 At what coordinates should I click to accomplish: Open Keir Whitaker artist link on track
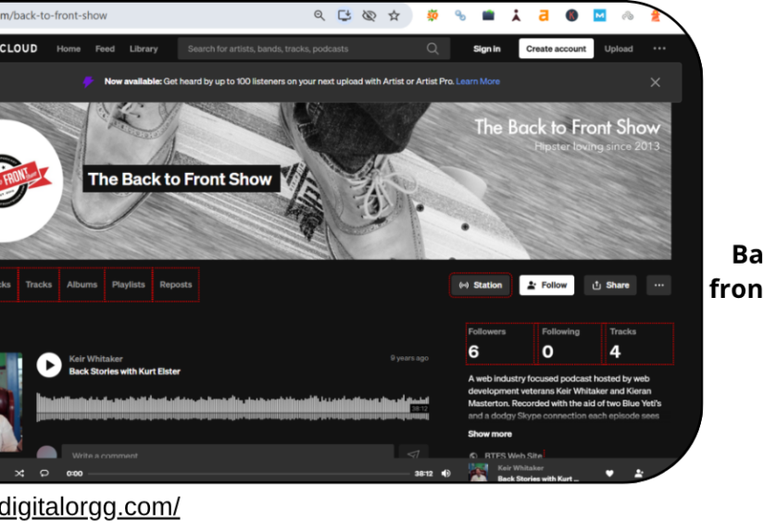[95, 359]
